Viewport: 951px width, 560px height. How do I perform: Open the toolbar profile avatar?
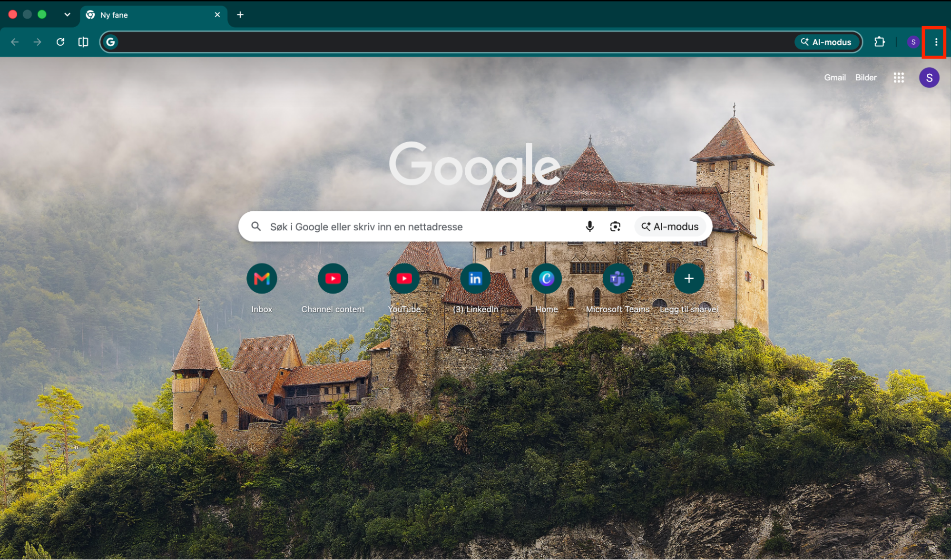pos(912,42)
